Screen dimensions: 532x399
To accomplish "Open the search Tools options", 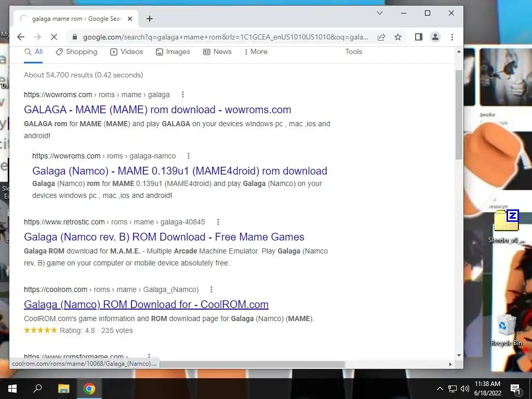I will pos(353,52).
